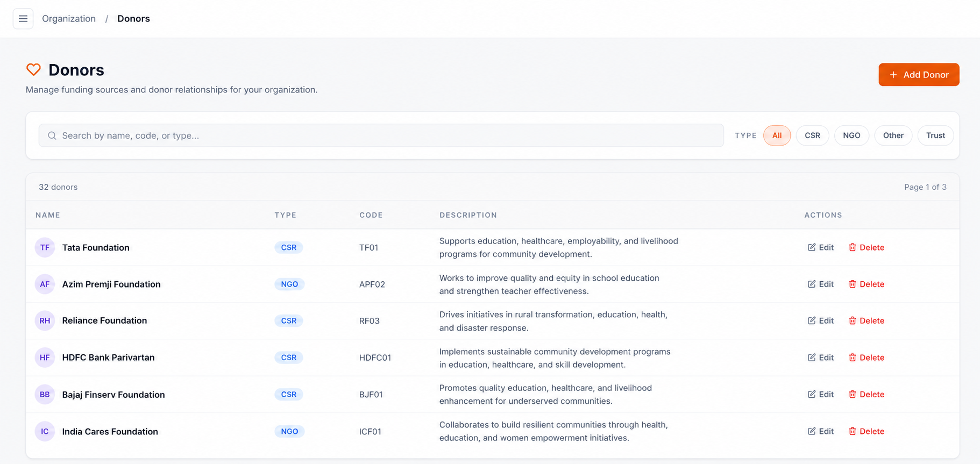Click the orange heart icon beside Donors
Viewport: 980px width, 464px height.
[33, 69]
